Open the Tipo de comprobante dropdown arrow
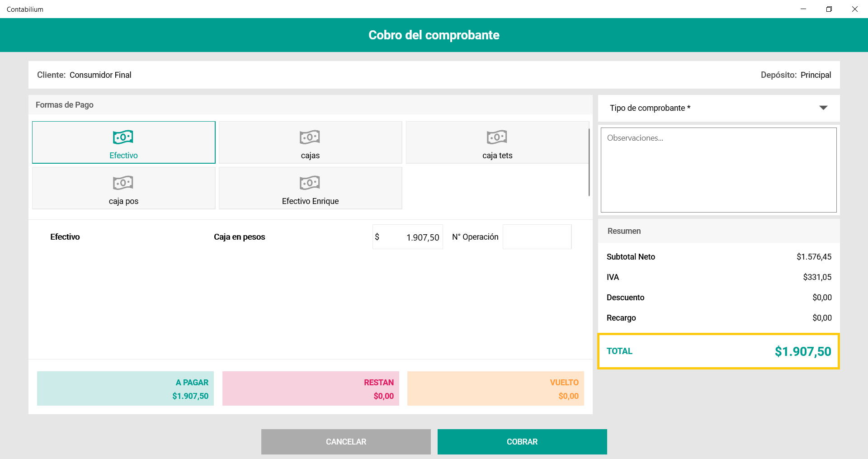Image resolution: width=868 pixels, height=459 pixels. (x=823, y=108)
